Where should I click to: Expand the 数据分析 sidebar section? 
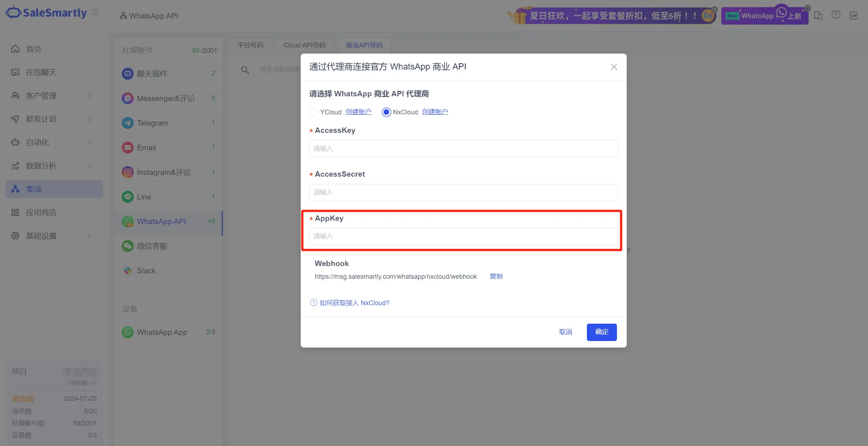coord(90,166)
